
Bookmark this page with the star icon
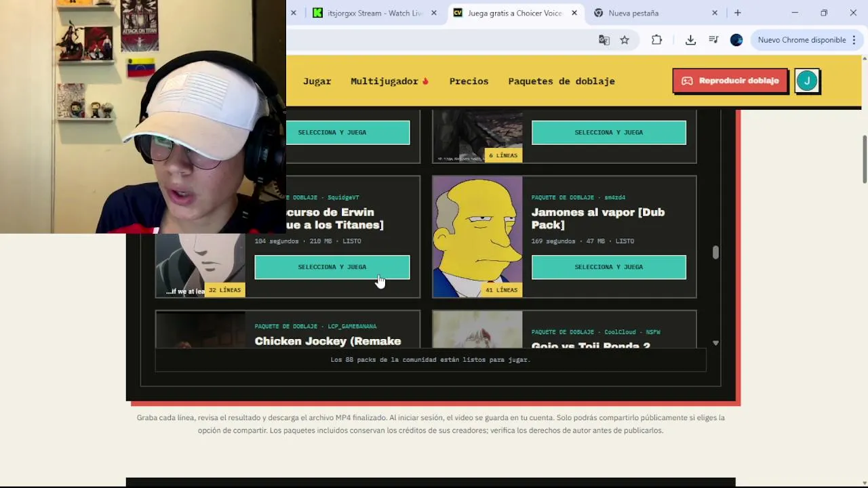click(625, 40)
